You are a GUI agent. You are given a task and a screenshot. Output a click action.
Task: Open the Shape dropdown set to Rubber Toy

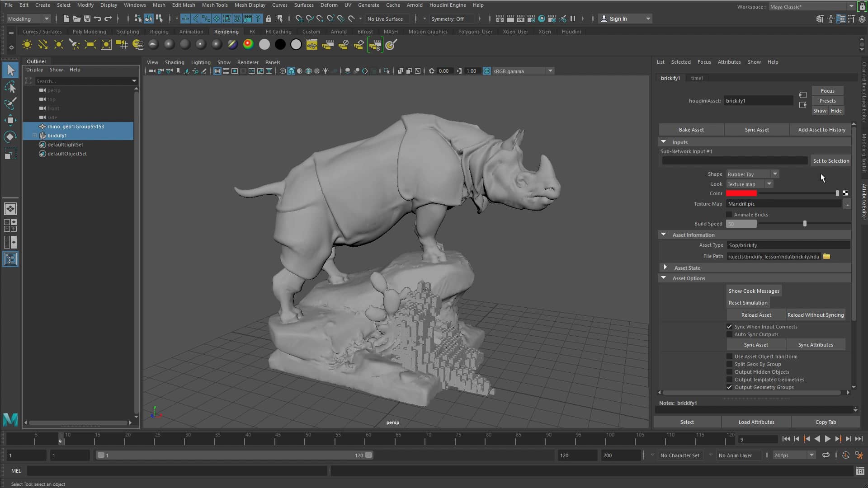(775, 174)
